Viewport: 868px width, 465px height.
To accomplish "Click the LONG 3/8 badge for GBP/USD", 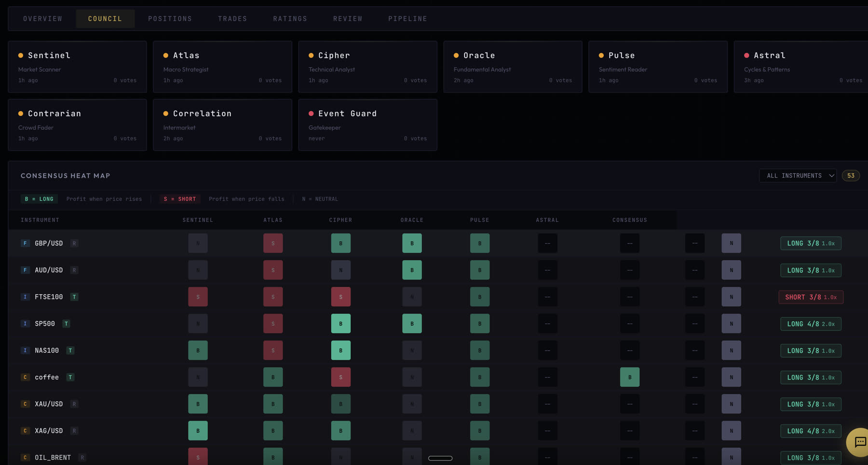I will tap(811, 243).
